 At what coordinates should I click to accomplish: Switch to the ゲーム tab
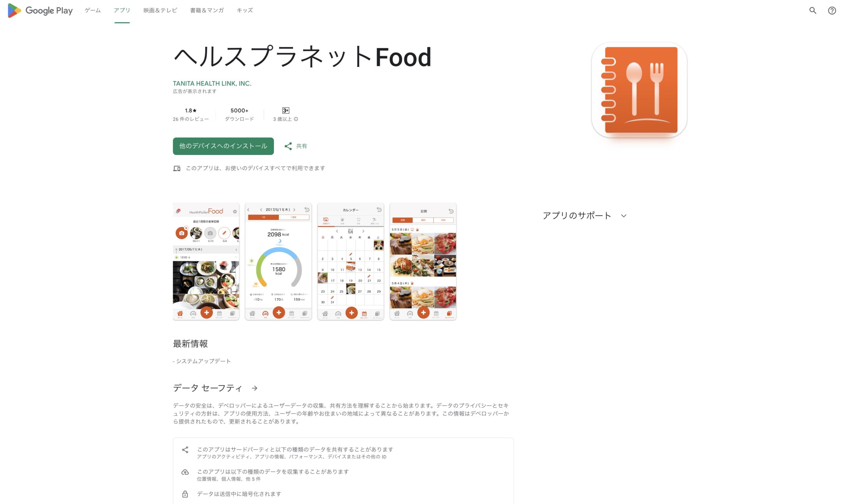[93, 11]
